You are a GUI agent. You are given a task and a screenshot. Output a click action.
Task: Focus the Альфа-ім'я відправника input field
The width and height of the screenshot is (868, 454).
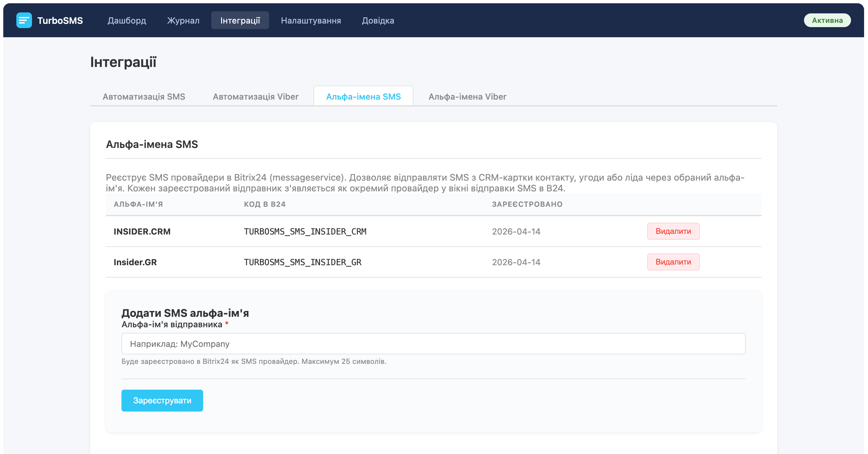click(x=433, y=344)
